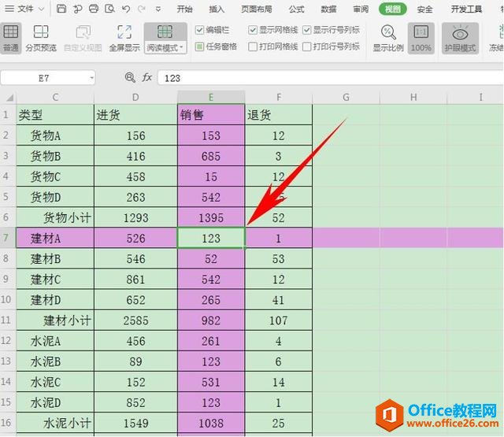Expand the 阅读模式 color dropdown arrow

[x=182, y=48]
